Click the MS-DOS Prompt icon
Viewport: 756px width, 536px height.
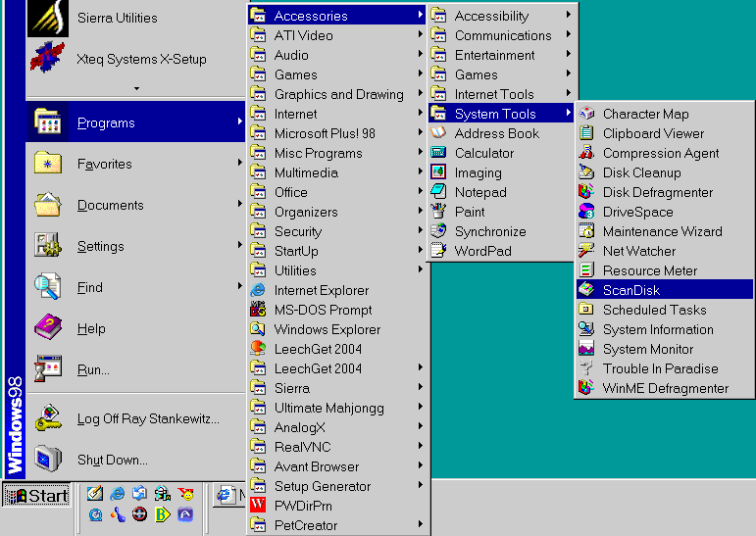coord(258,310)
